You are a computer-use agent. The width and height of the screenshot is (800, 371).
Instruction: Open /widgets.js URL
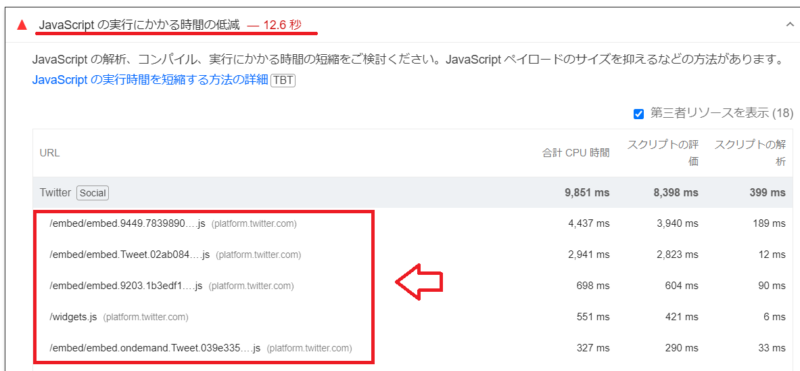coord(73,317)
